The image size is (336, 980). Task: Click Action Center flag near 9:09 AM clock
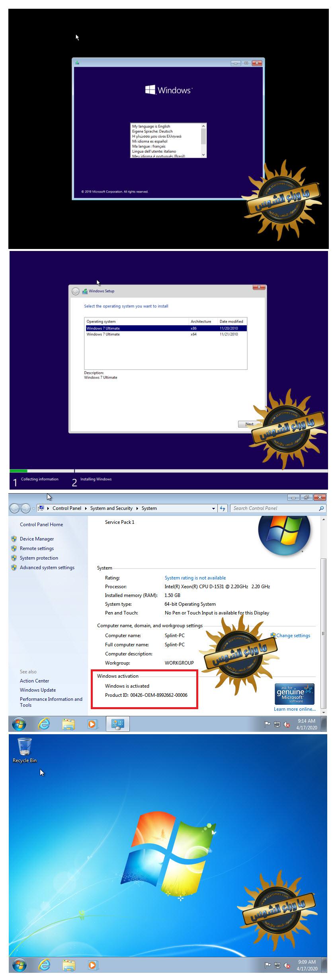point(268,965)
